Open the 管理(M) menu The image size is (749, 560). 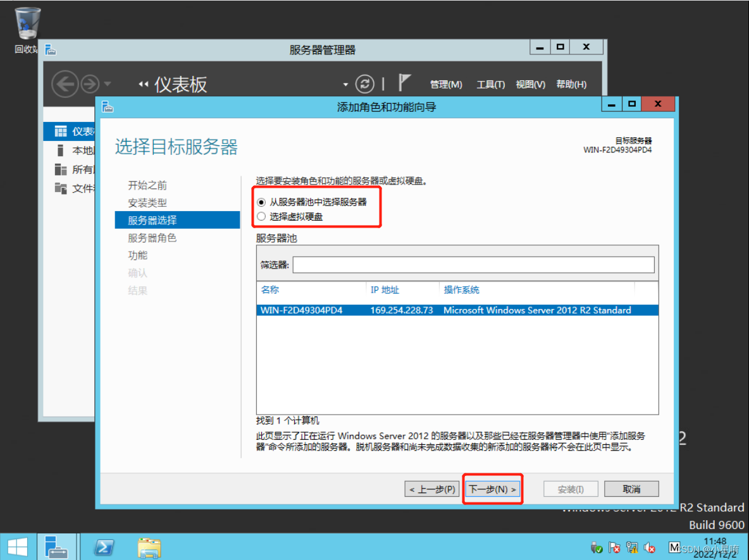(446, 85)
